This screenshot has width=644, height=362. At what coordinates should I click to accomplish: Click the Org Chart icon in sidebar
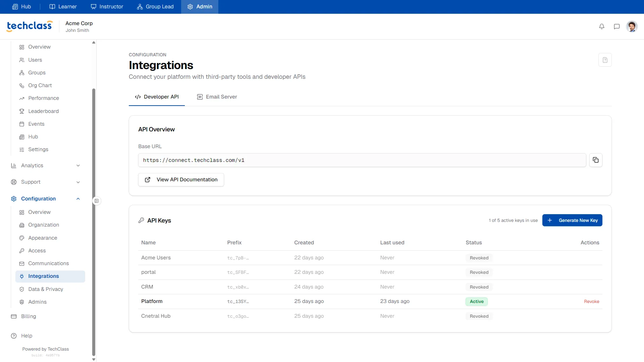click(22, 85)
